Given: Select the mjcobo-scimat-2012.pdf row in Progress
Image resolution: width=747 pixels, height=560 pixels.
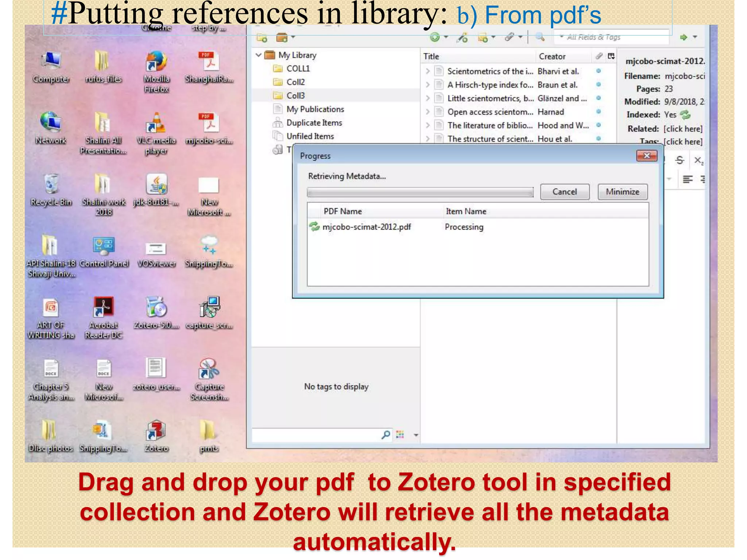Looking at the screenshot, I should tap(478, 227).
